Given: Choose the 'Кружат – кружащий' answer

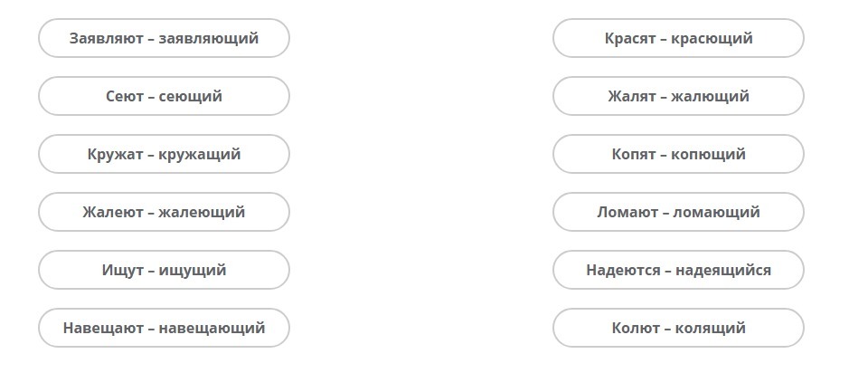Looking at the screenshot, I should (x=164, y=154).
